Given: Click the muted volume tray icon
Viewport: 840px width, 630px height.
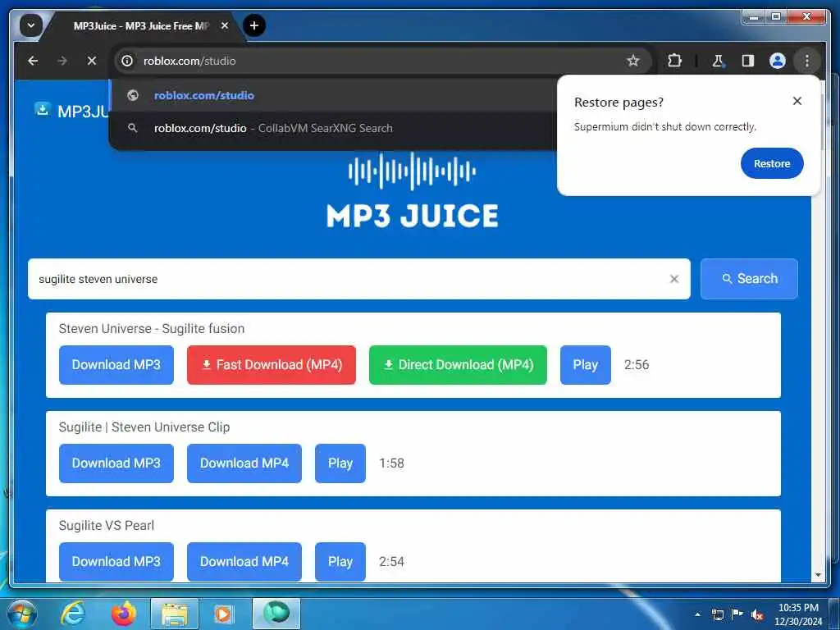Looking at the screenshot, I should (x=757, y=614).
